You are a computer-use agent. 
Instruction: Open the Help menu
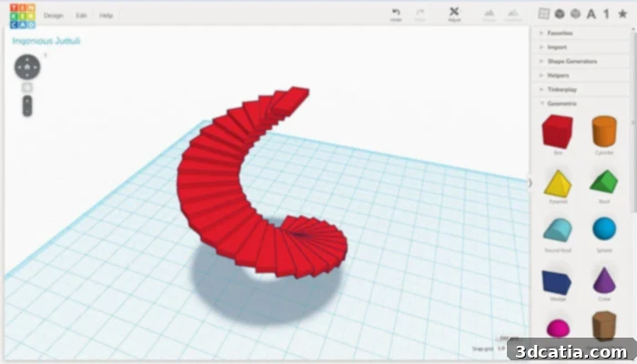(x=106, y=15)
